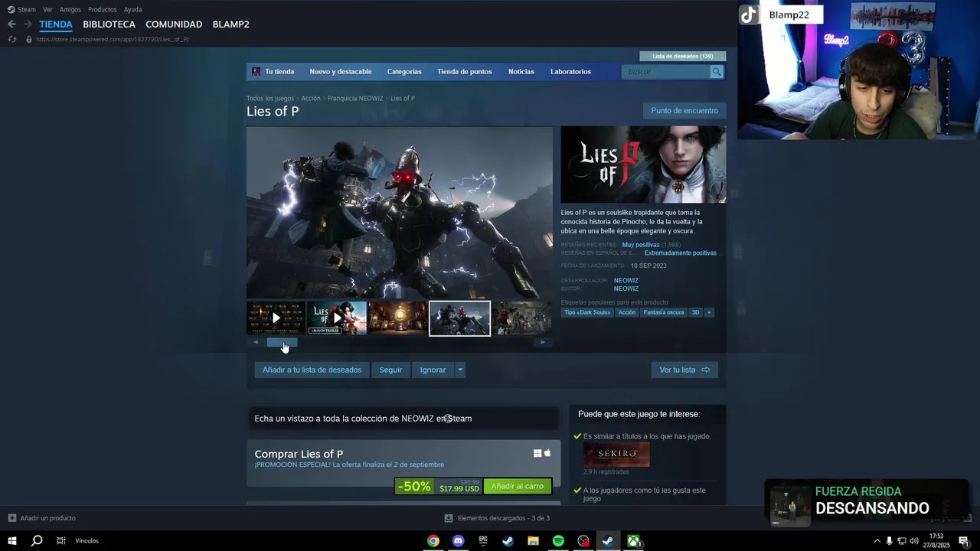Viewport: 980px width, 551px height.
Task: Reload the page with the refresh icon
Action: point(11,39)
